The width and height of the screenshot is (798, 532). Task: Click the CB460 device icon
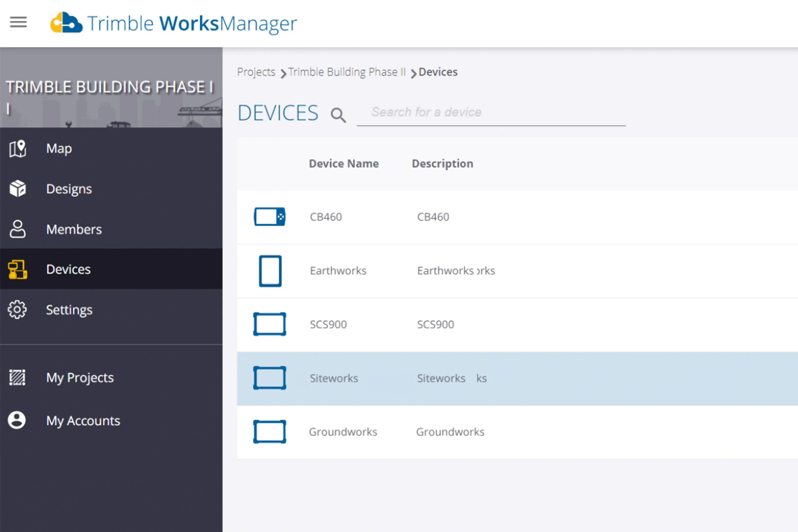click(269, 216)
